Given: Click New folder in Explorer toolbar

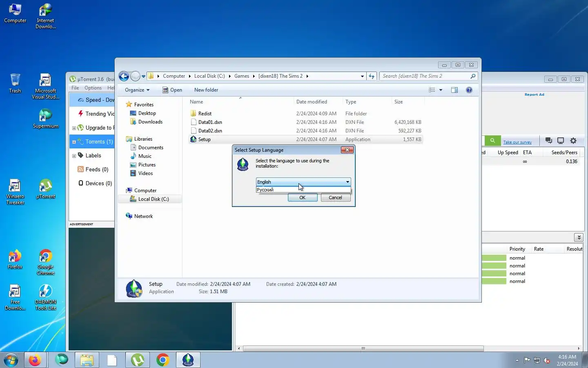Looking at the screenshot, I should coord(206,90).
